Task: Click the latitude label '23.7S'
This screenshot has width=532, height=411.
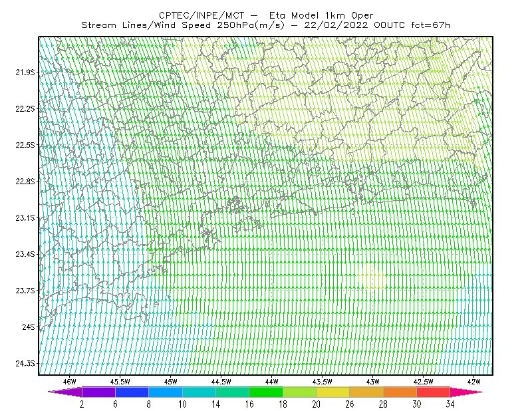Action: click(25, 291)
